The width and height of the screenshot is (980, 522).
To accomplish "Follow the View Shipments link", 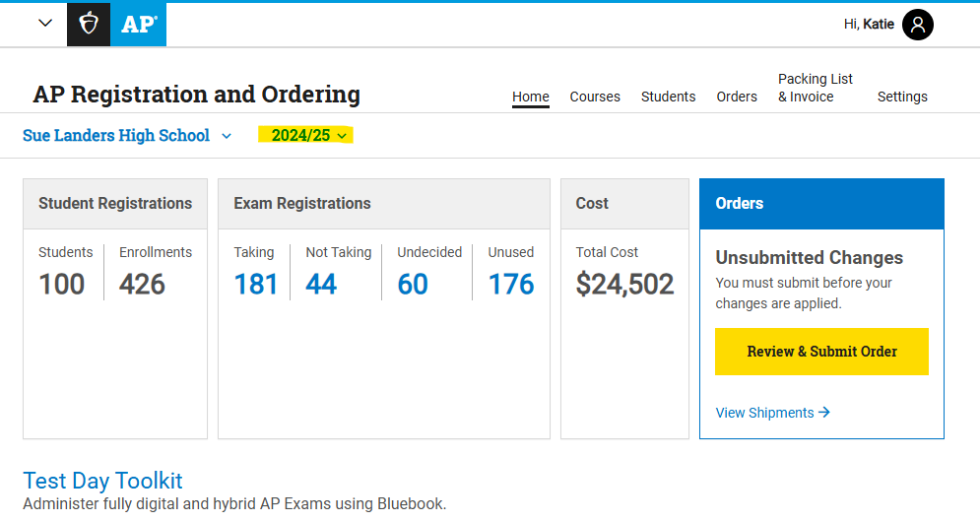I will point(772,413).
